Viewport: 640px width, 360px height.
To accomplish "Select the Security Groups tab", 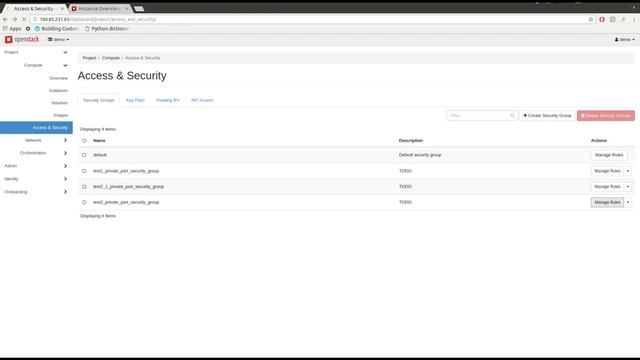I will (99, 100).
